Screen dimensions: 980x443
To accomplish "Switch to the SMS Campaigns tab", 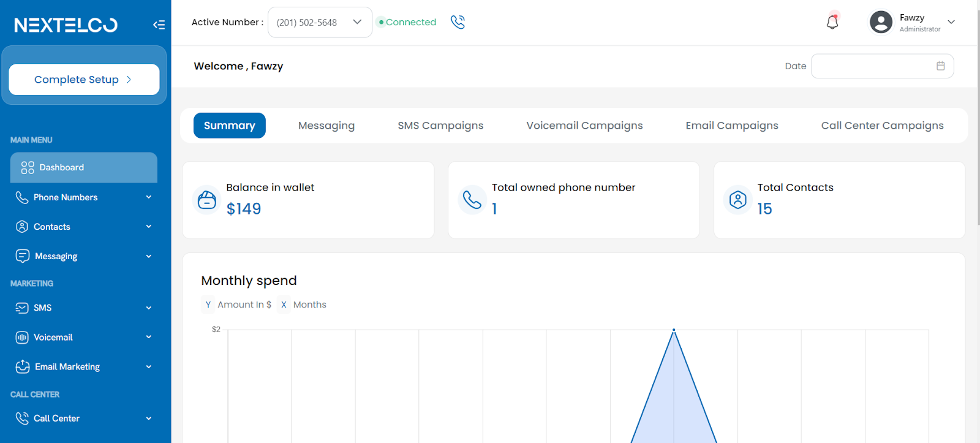I will (x=440, y=126).
